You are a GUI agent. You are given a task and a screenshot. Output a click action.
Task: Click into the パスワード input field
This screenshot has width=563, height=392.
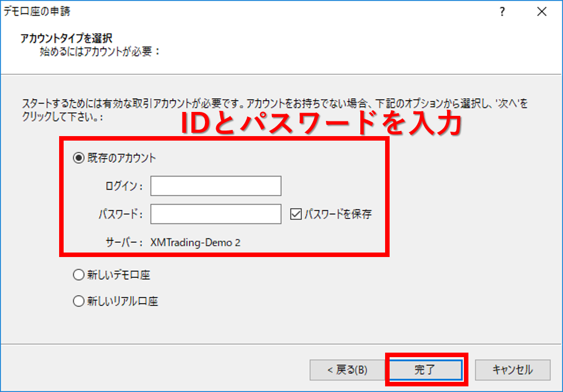click(216, 214)
